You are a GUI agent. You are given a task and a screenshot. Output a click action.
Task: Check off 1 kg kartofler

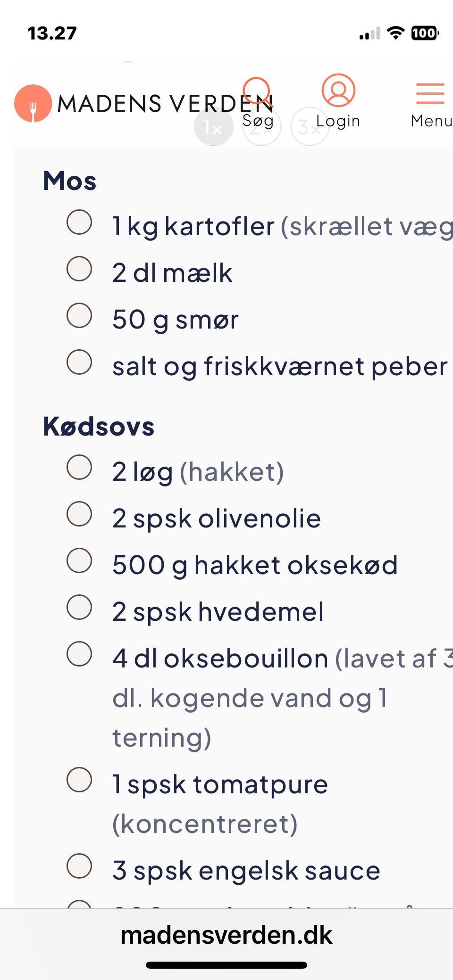pos(79,222)
